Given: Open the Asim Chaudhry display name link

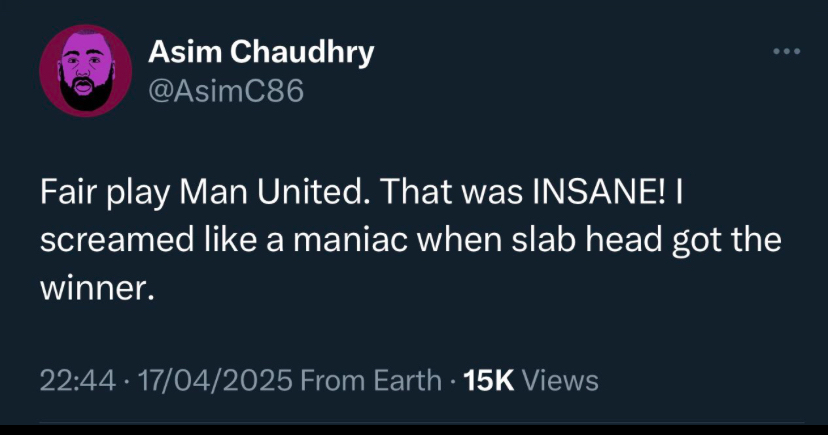Looking at the screenshot, I should (261, 52).
